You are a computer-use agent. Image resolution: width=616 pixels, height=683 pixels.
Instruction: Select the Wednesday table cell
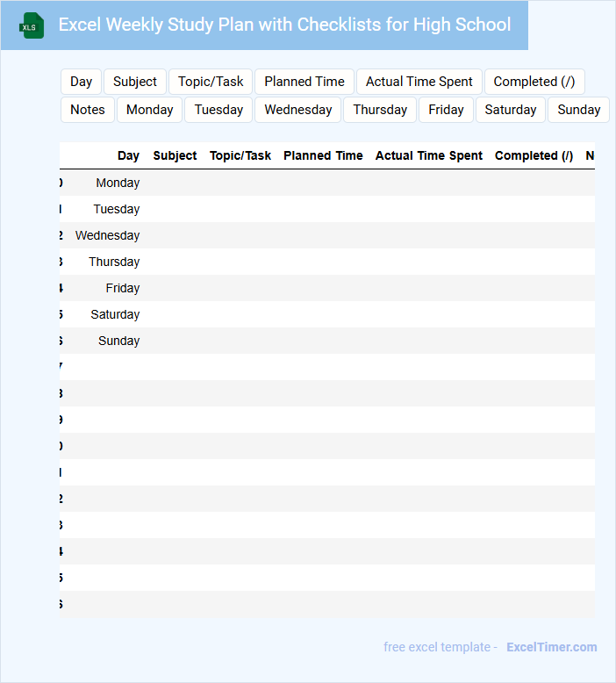(x=108, y=235)
